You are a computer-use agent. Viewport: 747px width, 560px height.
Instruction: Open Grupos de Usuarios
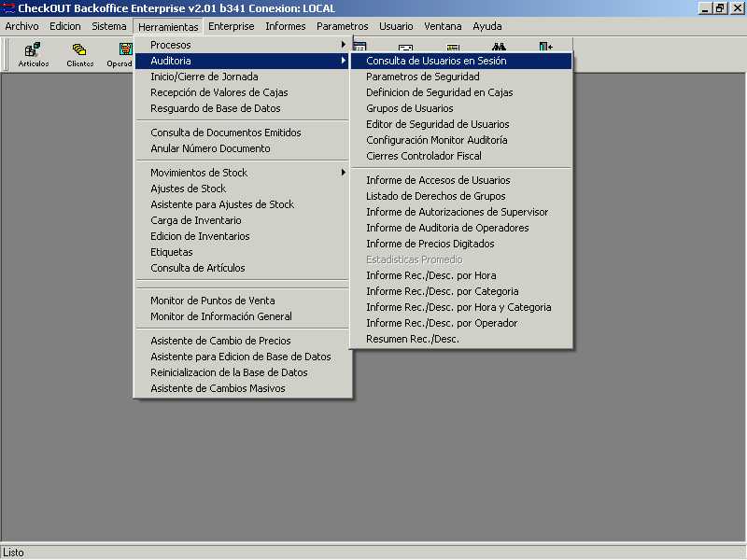click(x=461, y=108)
